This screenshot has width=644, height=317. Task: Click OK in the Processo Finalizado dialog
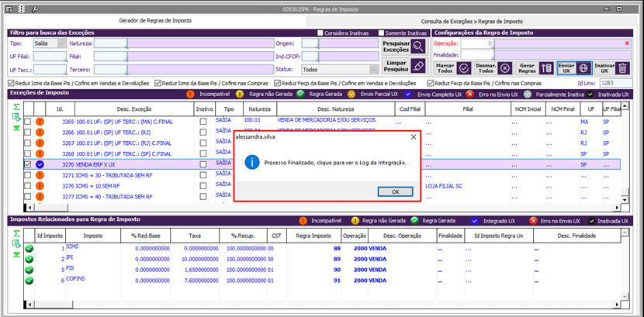[395, 192]
